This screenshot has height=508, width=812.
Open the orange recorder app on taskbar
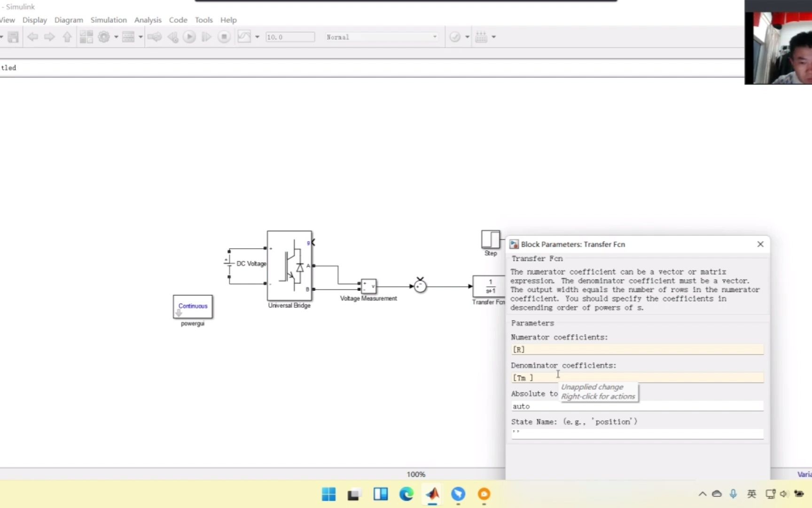coord(484,494)
